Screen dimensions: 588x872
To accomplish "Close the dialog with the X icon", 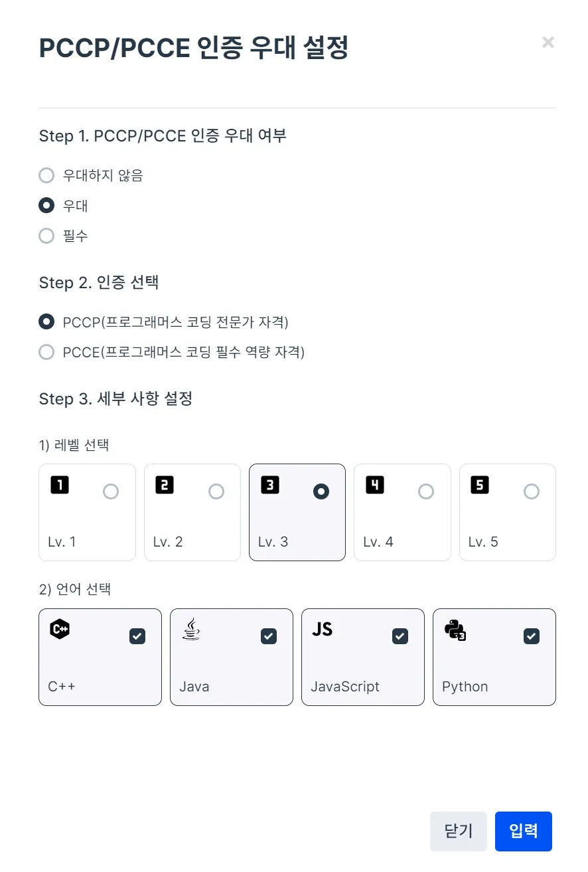I will click(548, 43).
